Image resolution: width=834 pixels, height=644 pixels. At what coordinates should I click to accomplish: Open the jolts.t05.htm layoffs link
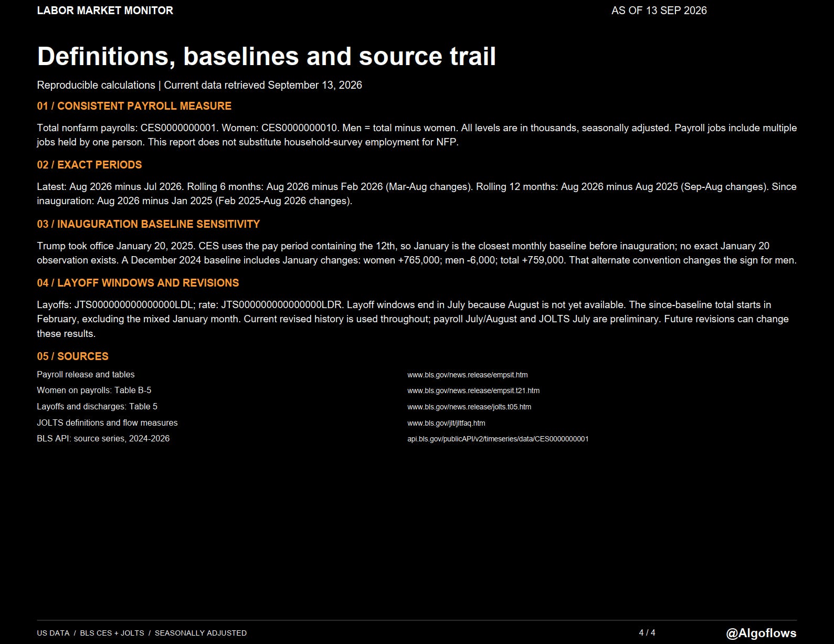click(469, 407)
